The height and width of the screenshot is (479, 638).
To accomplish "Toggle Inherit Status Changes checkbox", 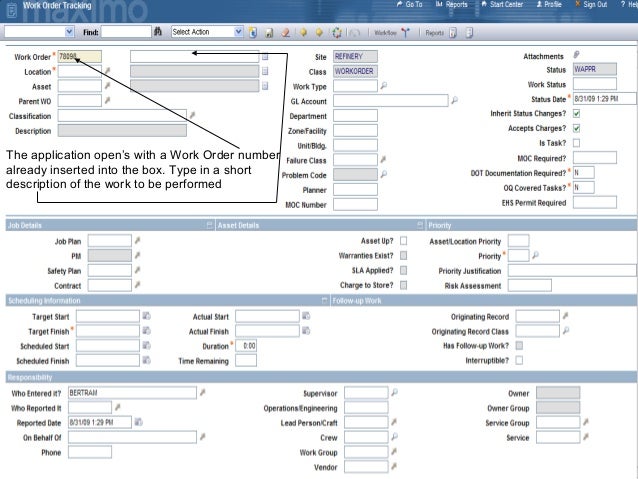I will click(577, 114).
